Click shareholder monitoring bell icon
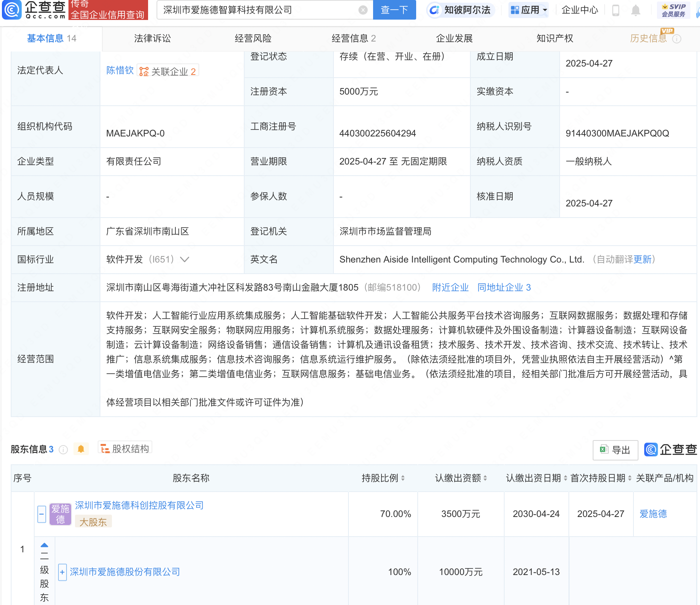The width and height of the screenshot is (700, 605). [81, 449]
